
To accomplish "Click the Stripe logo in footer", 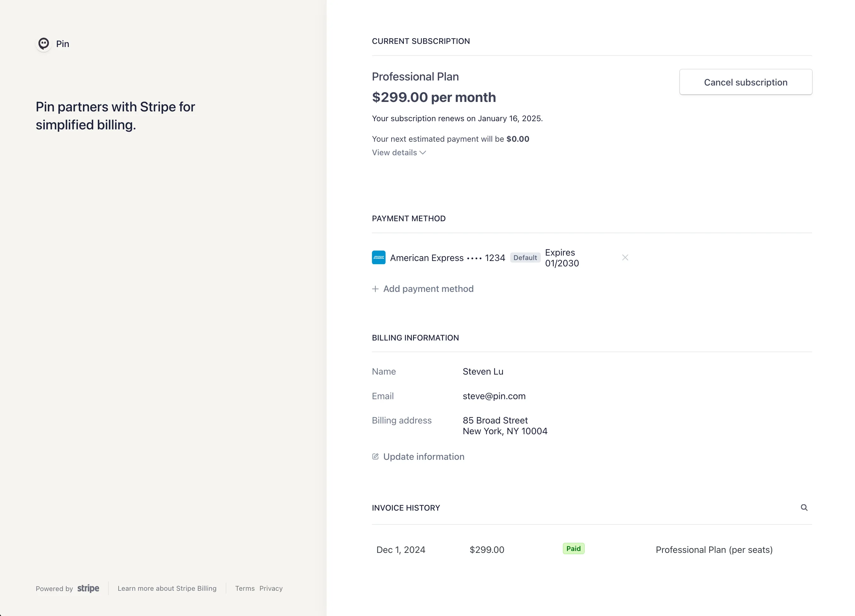I will (88, 588).
